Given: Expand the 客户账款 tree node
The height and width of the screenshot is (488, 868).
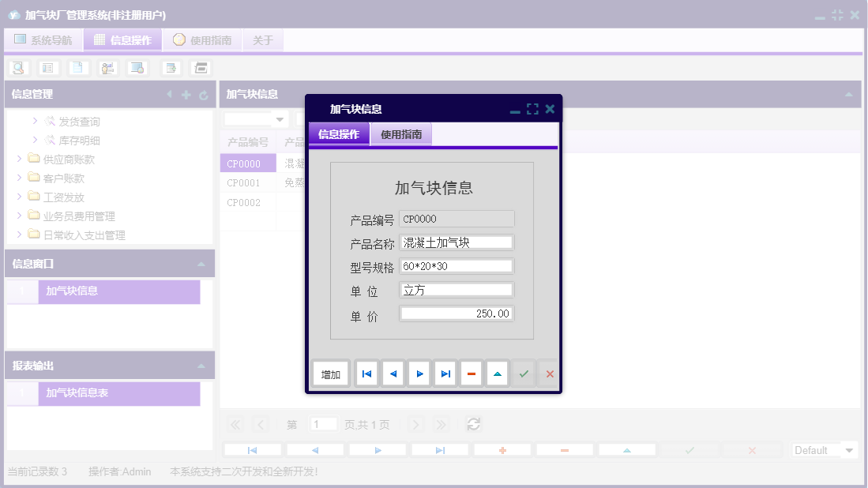Looking at the screenshot, I should tap(19, 177).
